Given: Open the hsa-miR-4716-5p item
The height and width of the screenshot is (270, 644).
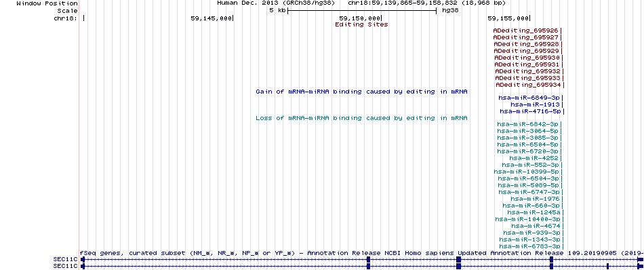Looking at the screenshot, I should click(x=531, y=111).
